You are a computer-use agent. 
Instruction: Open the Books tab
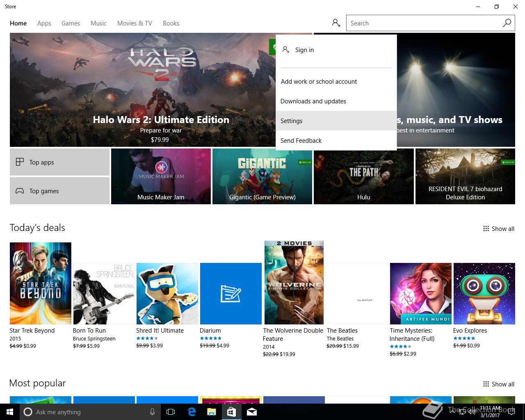[171, 23]
